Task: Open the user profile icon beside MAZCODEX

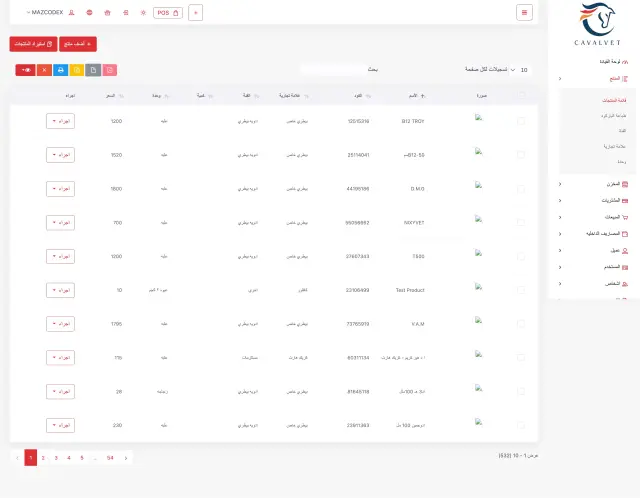Action: point(71,13)
